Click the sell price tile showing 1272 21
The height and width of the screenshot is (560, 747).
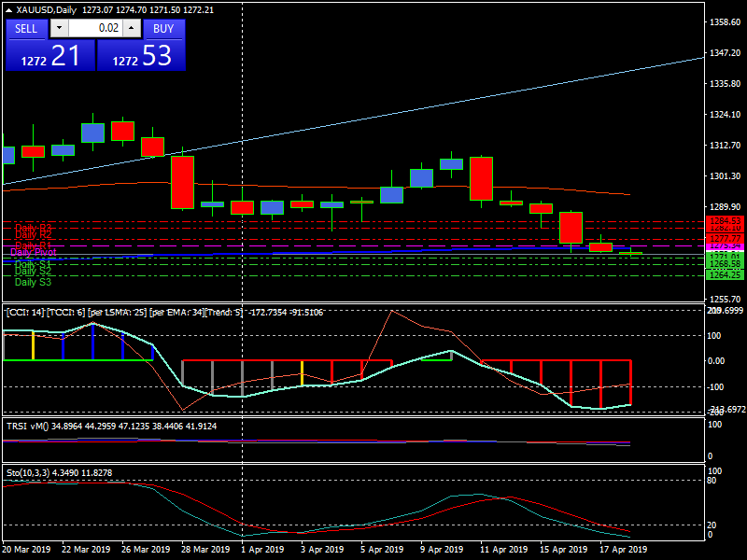point(49,56)
